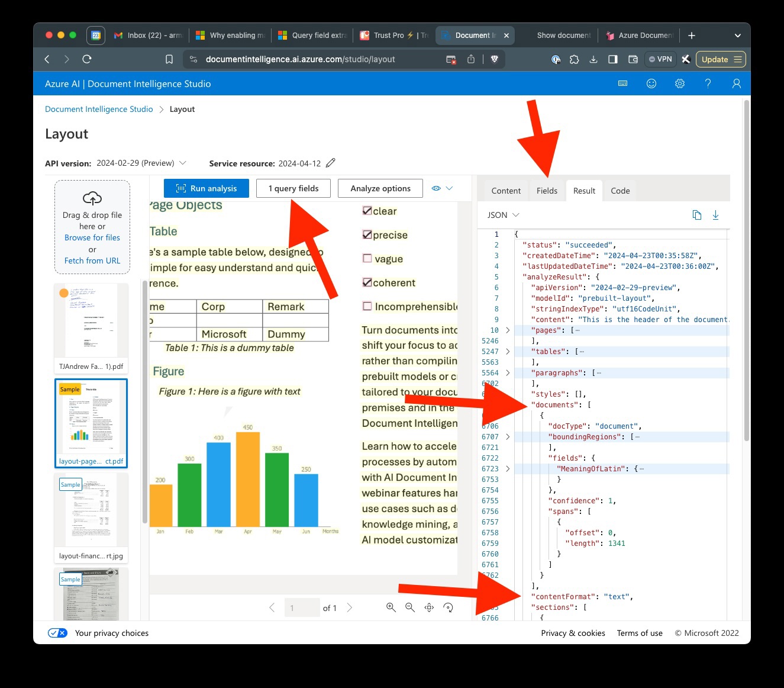Switch to the Fields tab
This screenshot has width=784, height=688.
coord(547,191)
